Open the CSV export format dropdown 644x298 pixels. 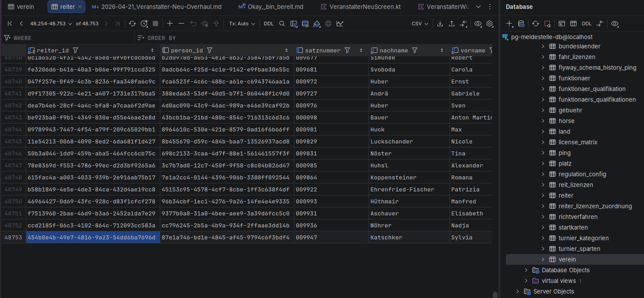coord(420,24)
